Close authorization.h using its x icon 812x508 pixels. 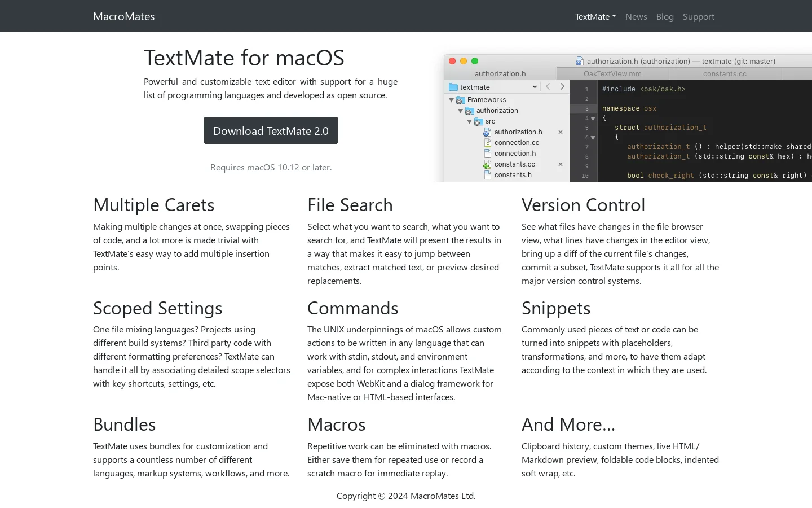[561, 132]
